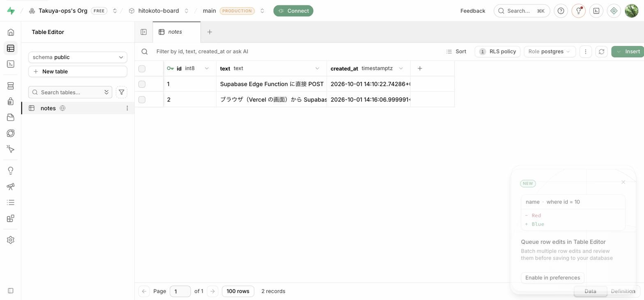Focus the Search tables input field

(70, 92)
